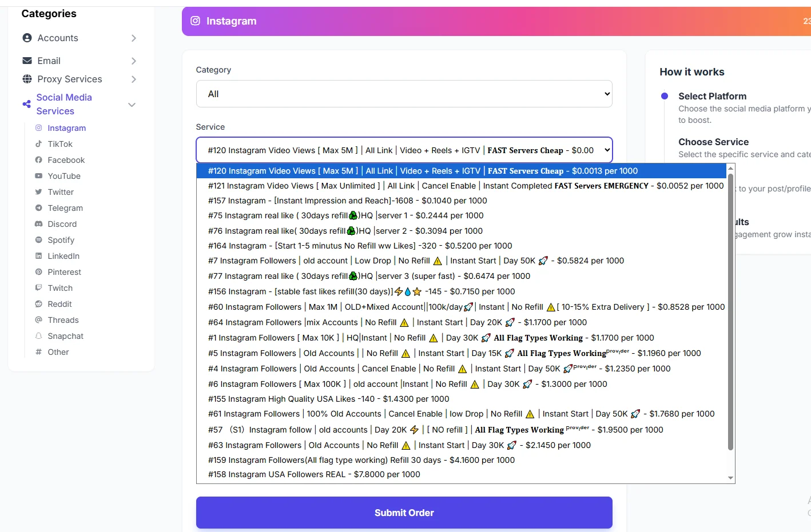The image size is (811, 532).
Task: Click the Email envelope icon
Action: 27,61
